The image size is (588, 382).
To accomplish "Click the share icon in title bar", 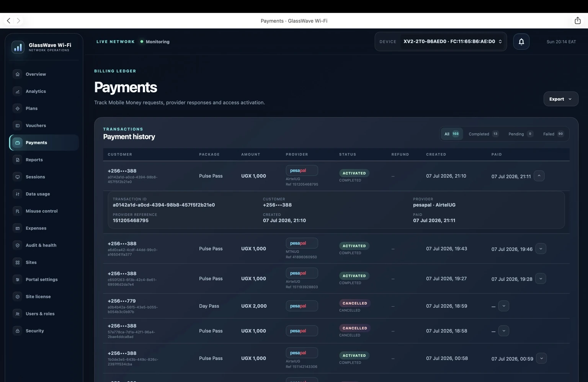I will tap(578, 21).
